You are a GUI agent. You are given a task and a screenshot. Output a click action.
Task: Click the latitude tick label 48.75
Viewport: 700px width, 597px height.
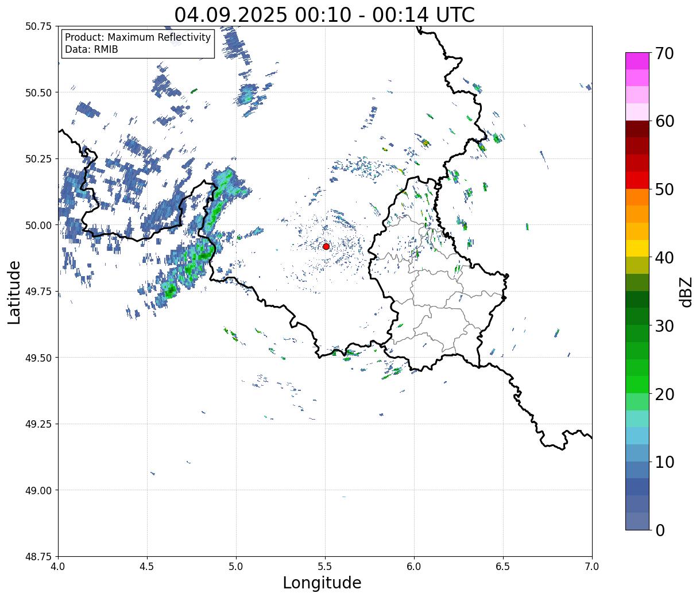click(38, 557)
